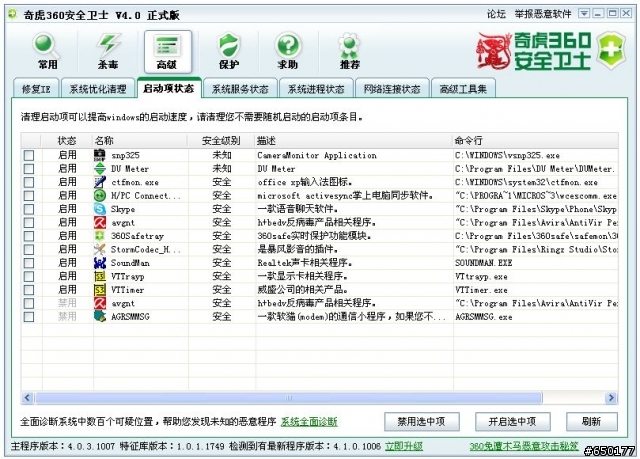Tick the DU Meter checkbox

pyautogui.click(x=29, y=169)
